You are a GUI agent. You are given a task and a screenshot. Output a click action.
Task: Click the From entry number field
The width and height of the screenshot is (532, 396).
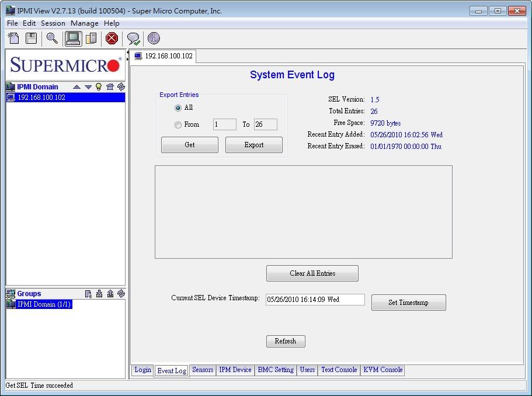[x=225, y=124]
